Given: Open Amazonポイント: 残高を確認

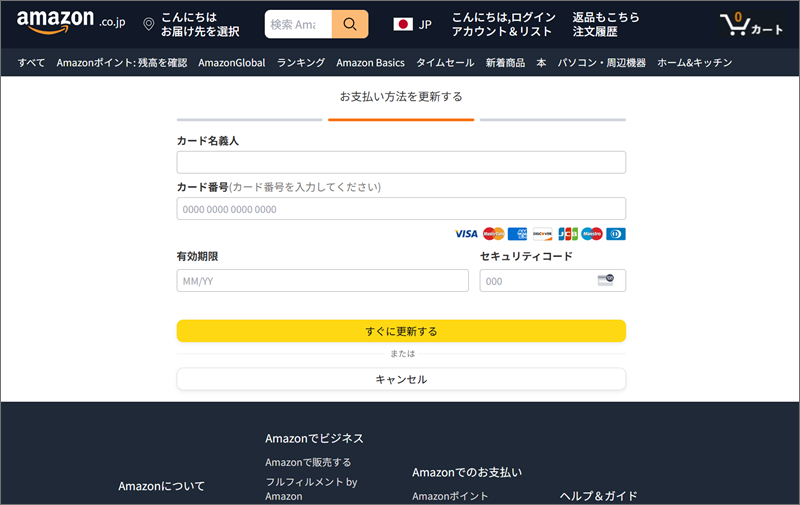Looking at the screenshot, I should 122,63.
